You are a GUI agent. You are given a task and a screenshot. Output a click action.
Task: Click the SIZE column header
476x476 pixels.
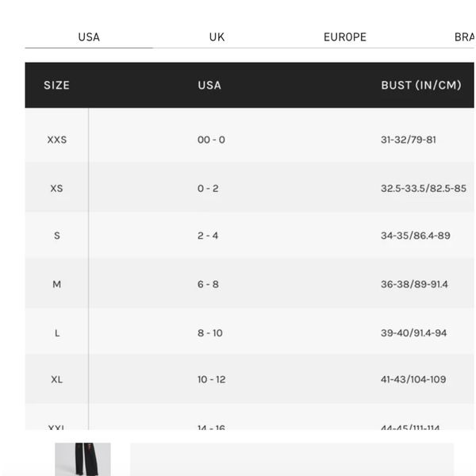57,86
